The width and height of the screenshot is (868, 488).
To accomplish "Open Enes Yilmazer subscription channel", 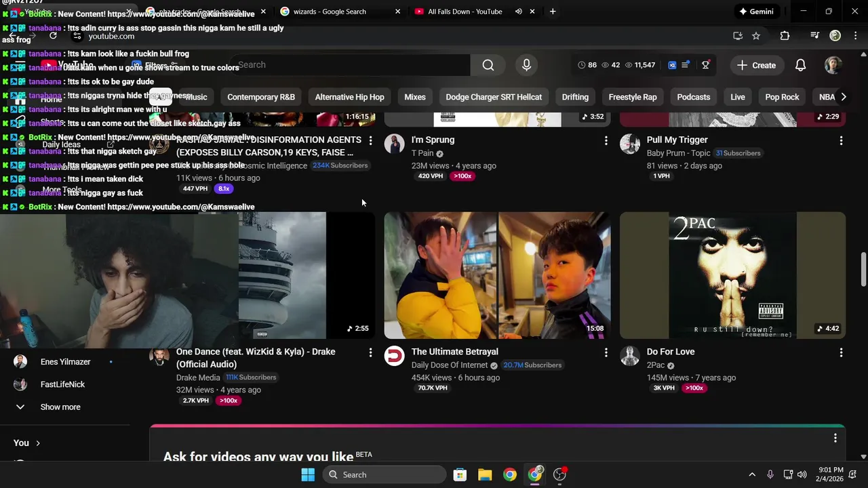I will click(x=65, y=362).
